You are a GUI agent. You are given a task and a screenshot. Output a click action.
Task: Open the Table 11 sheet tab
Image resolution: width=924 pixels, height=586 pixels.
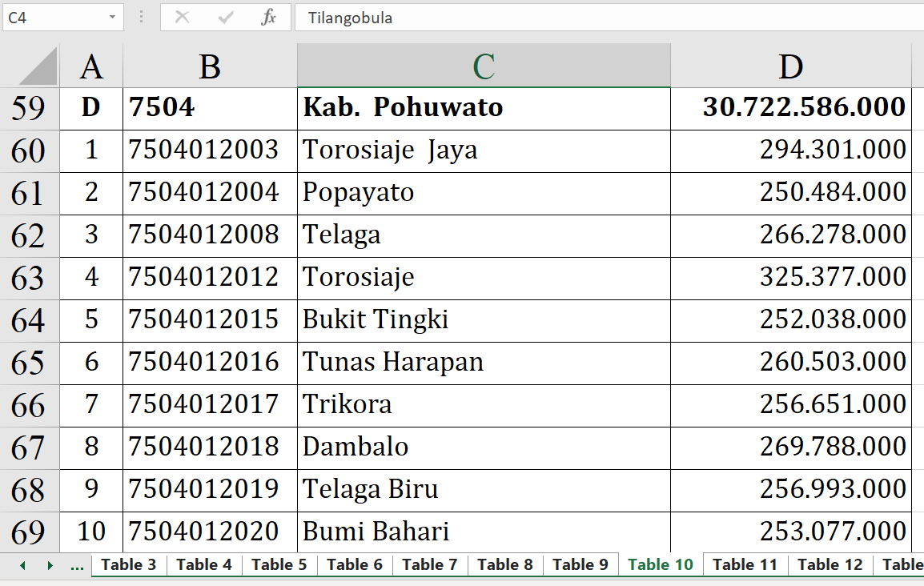(x=745, y=564)
